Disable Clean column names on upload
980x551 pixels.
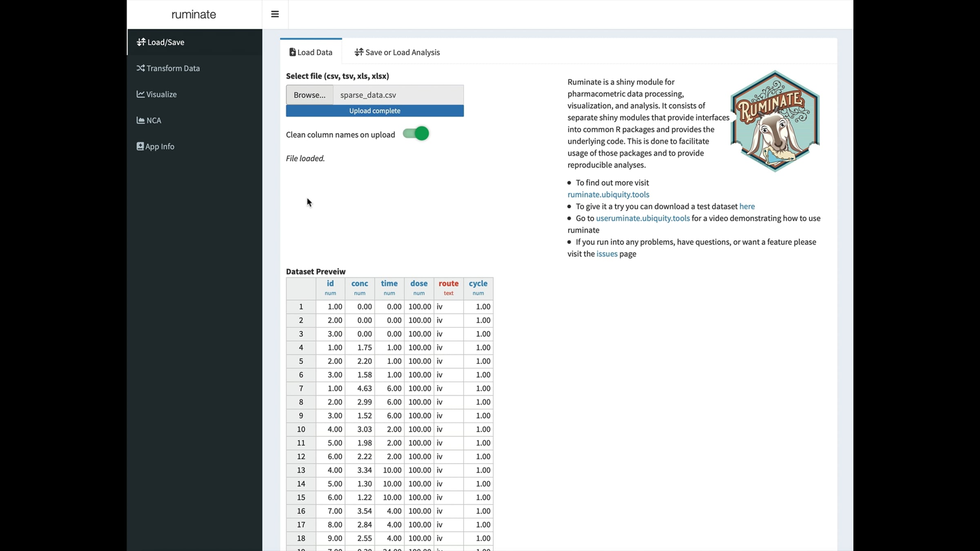pos(416,134)
